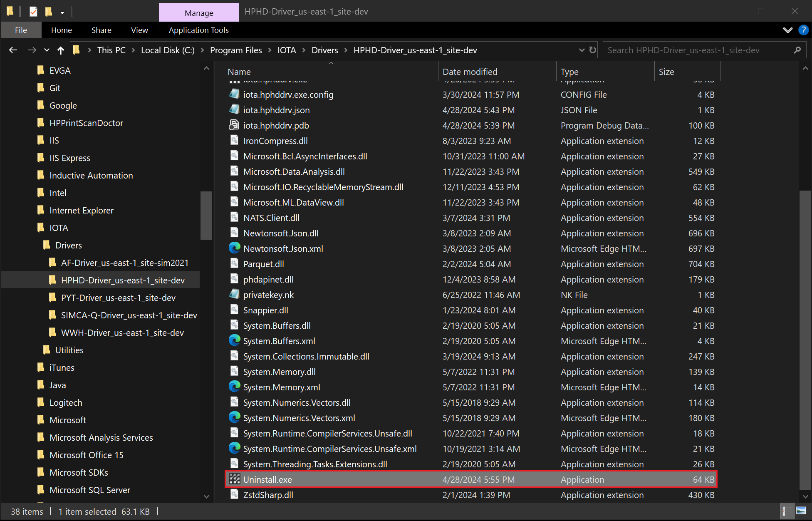Select iota.hphddrv.exe.config file icon
The height and width of the screenshot is (521, 812).
(x=234, y=94)
